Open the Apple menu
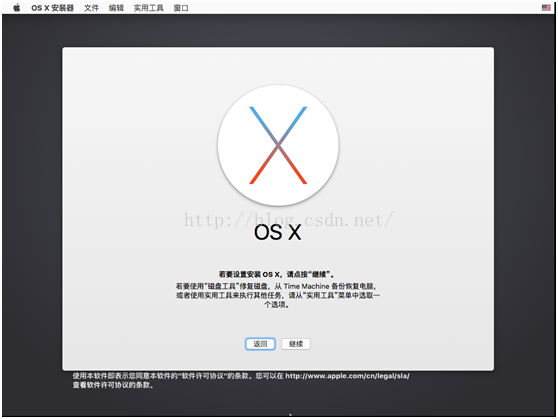The height and width of the screenshot is (419, 558). [17, 7]
